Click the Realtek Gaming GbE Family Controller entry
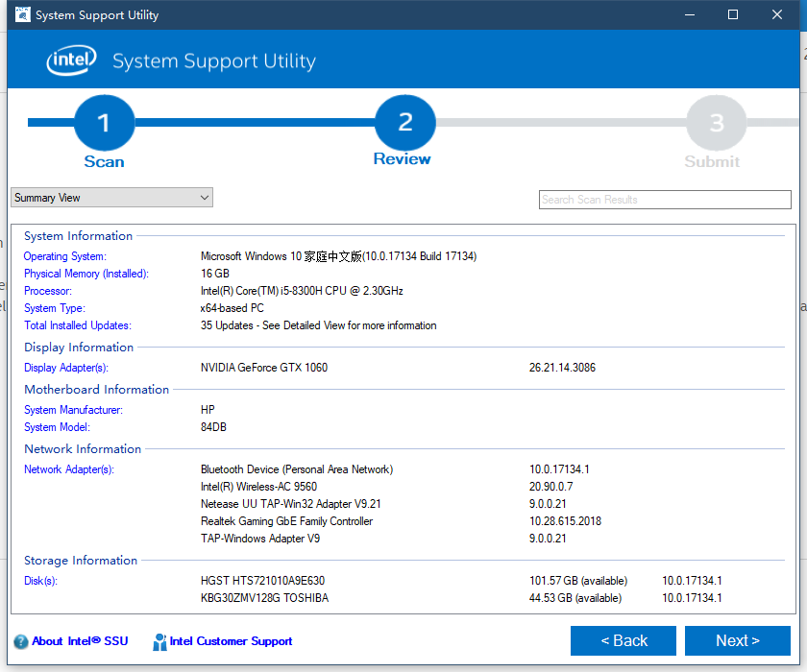 [x=286, y=521]
